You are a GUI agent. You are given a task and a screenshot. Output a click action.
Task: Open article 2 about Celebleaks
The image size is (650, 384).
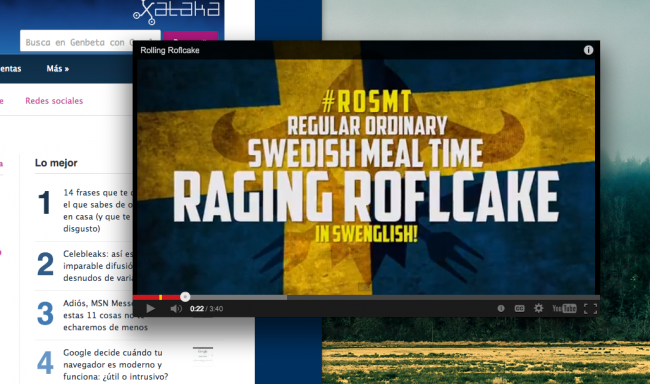point(98,266)
